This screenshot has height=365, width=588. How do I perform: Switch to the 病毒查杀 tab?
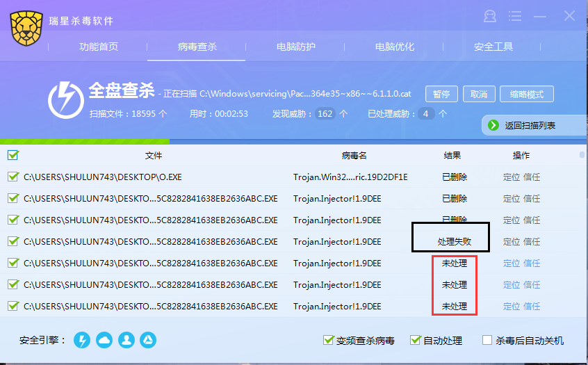click(x=197, y=47)
